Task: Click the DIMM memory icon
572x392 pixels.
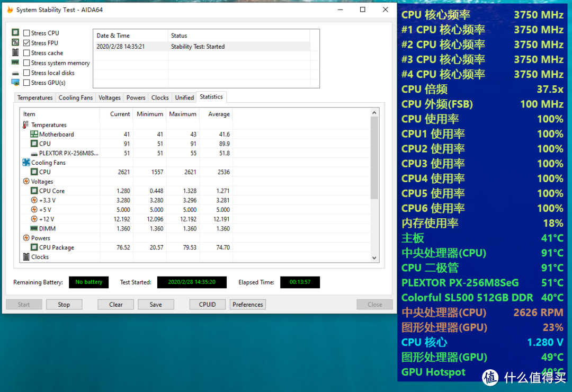Action: pos(34,228)
